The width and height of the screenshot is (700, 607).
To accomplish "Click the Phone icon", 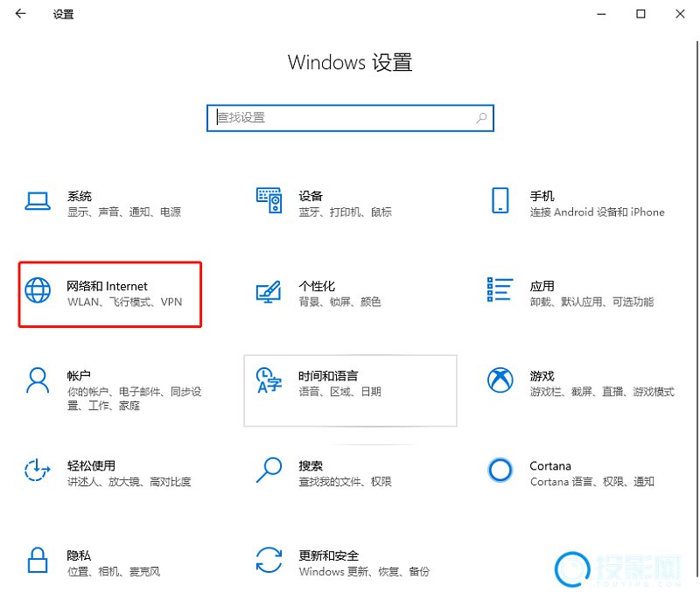I will (500, 200).
